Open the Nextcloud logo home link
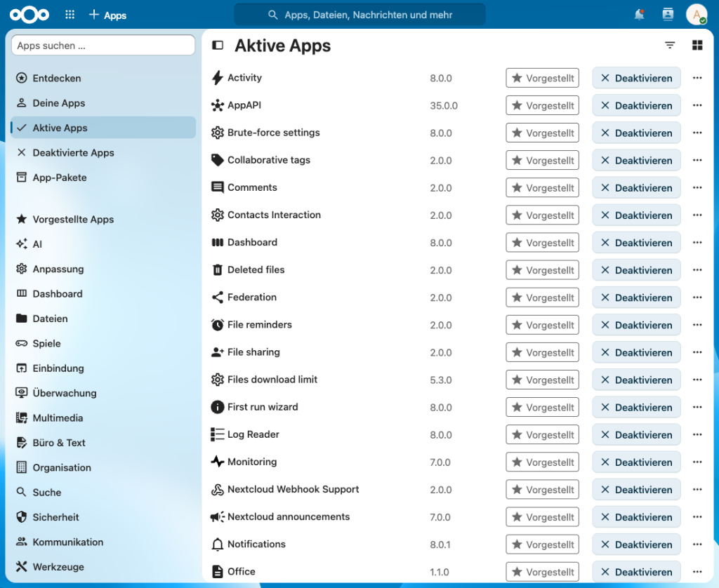This screenshot has height=588, width=719. point(29,15)
